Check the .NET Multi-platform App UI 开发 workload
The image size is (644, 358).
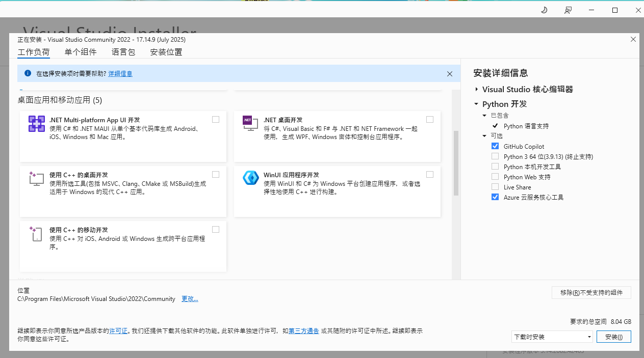point(216,119)
